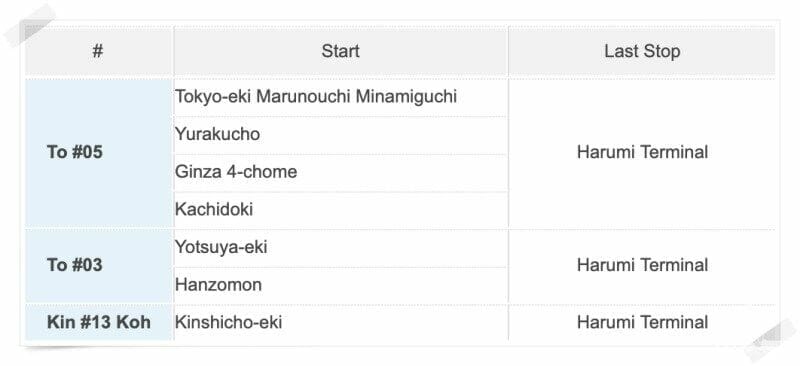Click the '#' column header
The height and width of the screenshot is (366, 800).
point(98,51)
